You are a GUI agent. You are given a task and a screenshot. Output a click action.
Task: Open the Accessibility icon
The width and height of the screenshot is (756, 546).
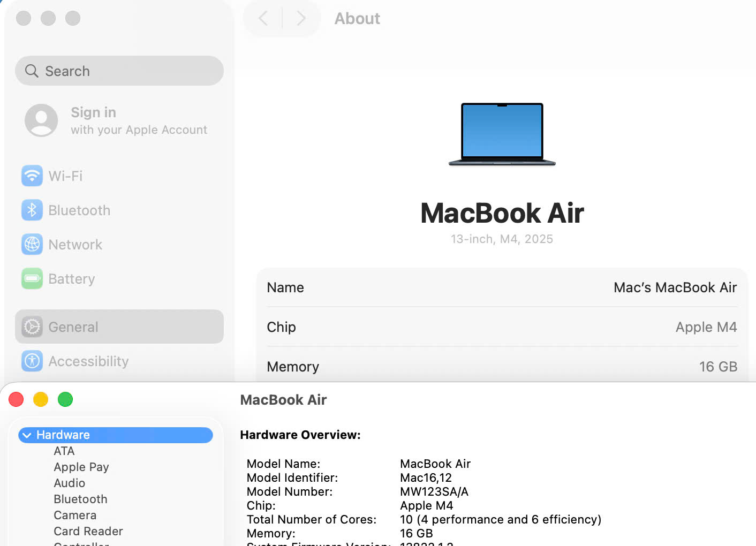[32, 361]
